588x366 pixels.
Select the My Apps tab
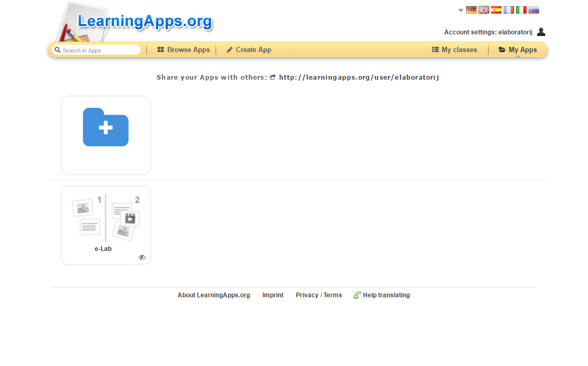518,50
